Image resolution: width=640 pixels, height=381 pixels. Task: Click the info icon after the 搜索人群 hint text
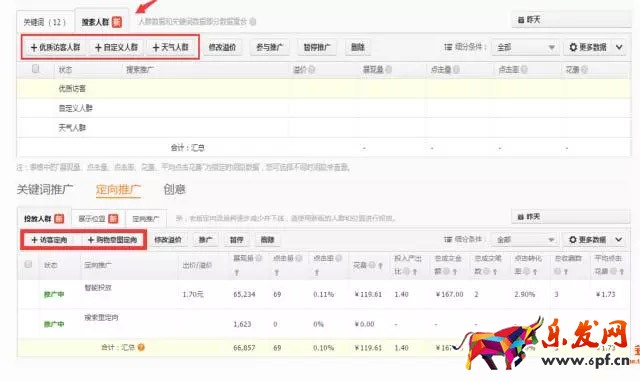click(x=253, y=21)
